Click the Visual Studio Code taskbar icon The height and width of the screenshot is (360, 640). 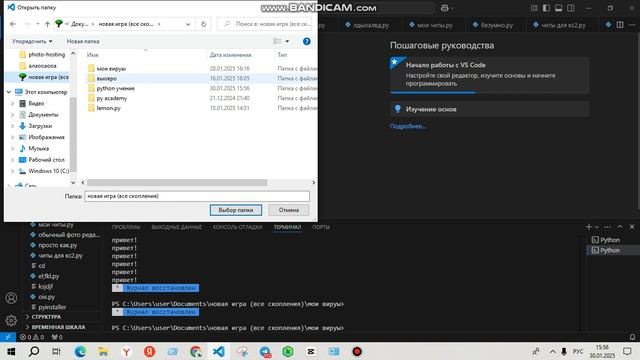tap(219, 351)
